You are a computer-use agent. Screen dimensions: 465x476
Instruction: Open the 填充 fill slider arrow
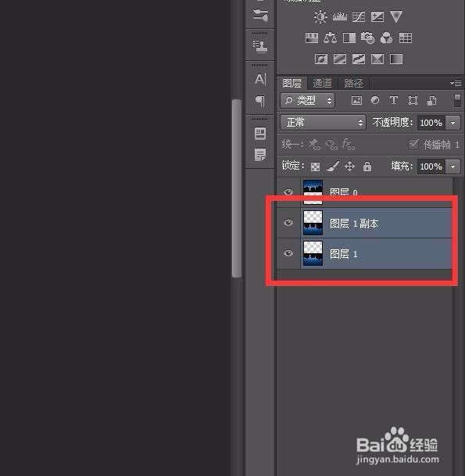(x=452, y=166)
